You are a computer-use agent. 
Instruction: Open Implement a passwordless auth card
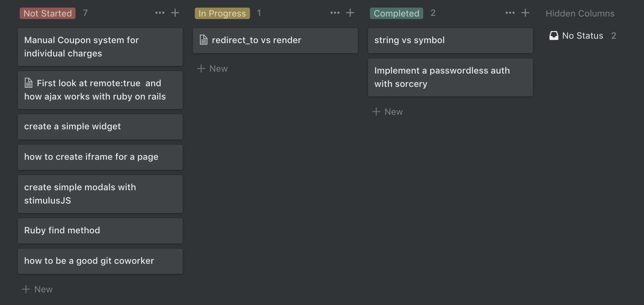pyautogui.click(x=450, y=77)
